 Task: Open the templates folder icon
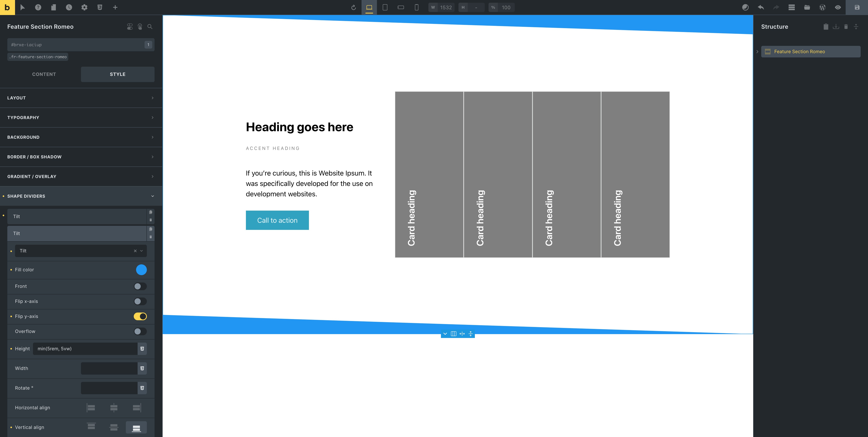pos(807,7)
